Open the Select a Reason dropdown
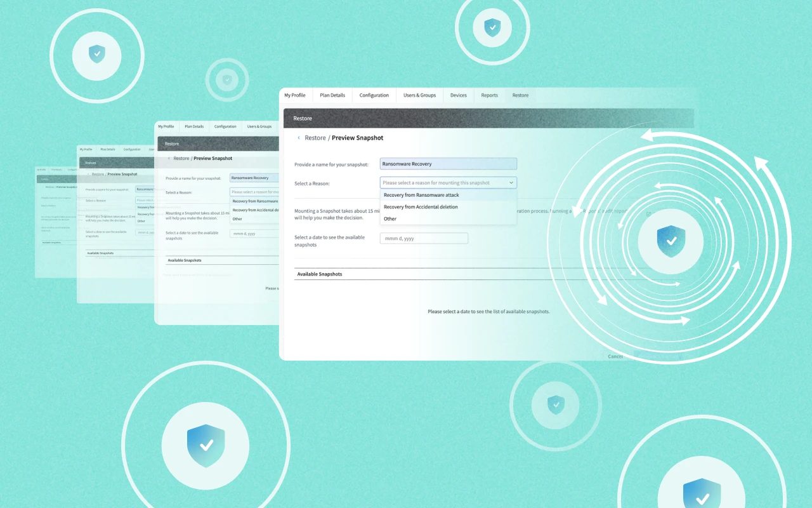This screenshot has height=508, width=812. 448,182
